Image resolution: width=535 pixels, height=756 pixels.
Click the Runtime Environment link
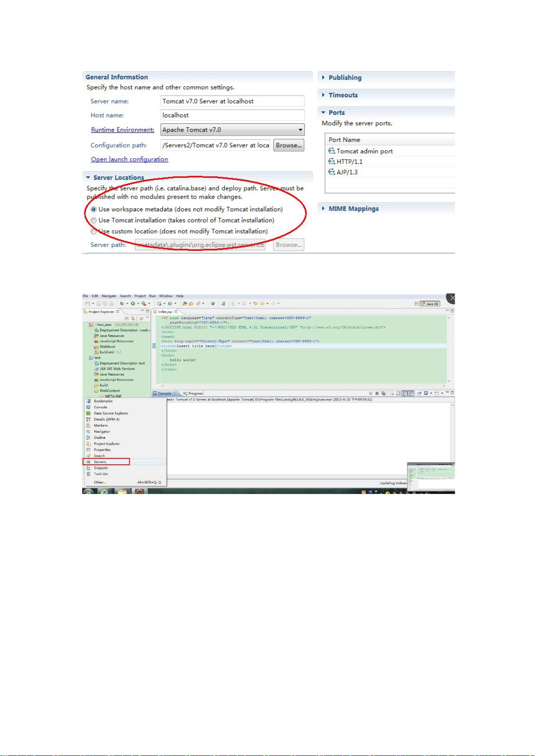click(123, 130)
